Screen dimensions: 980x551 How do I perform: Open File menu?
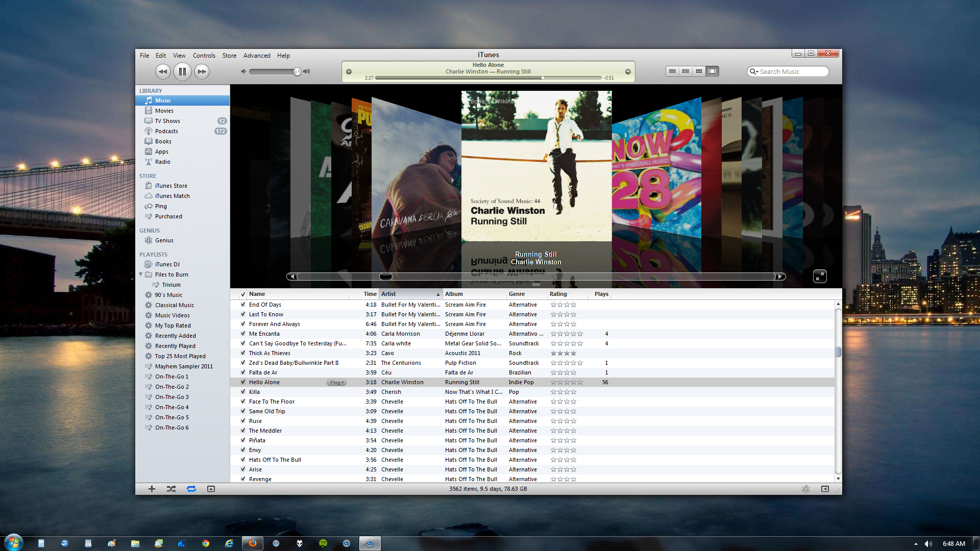click(x=144, y=56)
